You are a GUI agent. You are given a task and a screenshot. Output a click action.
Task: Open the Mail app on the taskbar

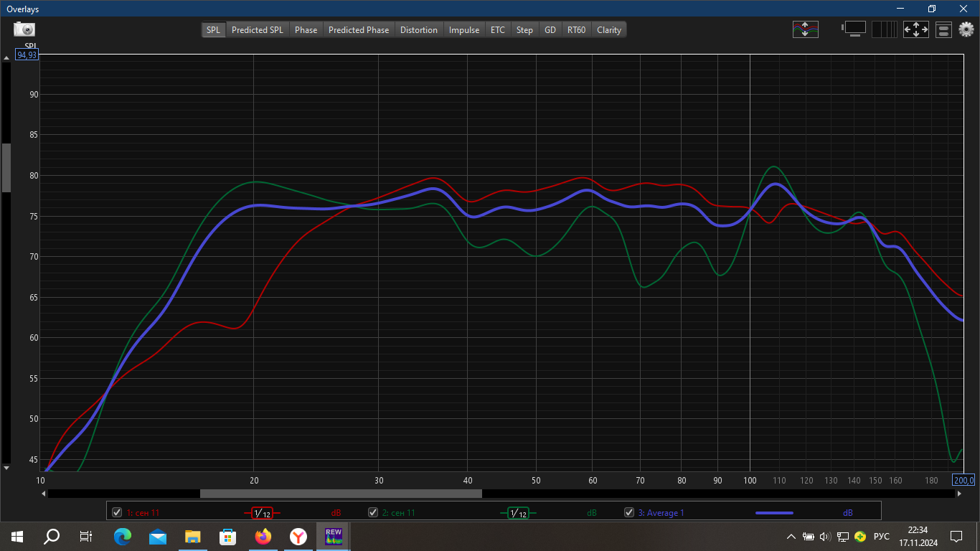point(158,536)
